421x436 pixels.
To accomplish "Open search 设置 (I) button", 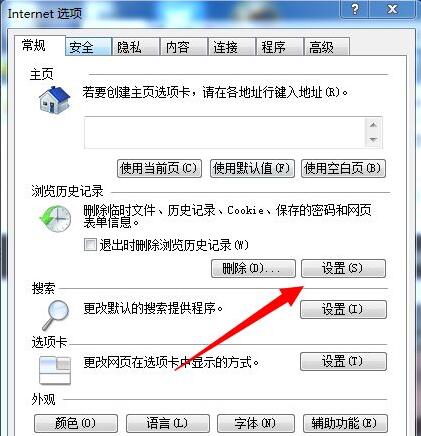I will point(343,309).
